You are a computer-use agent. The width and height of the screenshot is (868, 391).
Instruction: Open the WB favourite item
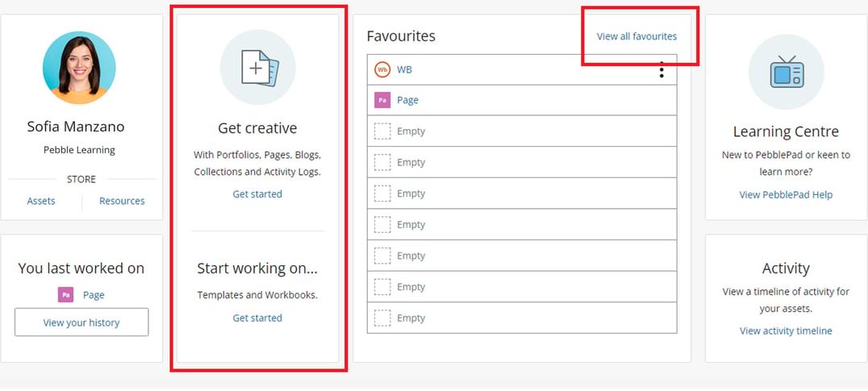(404, 69)
